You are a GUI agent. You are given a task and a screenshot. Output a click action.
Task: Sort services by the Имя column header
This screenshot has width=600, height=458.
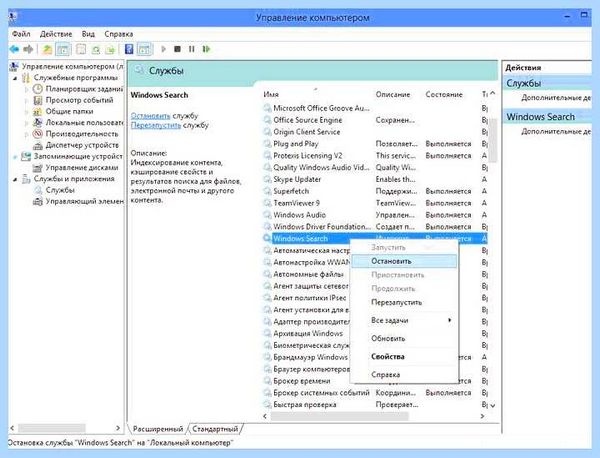point(271,95)
